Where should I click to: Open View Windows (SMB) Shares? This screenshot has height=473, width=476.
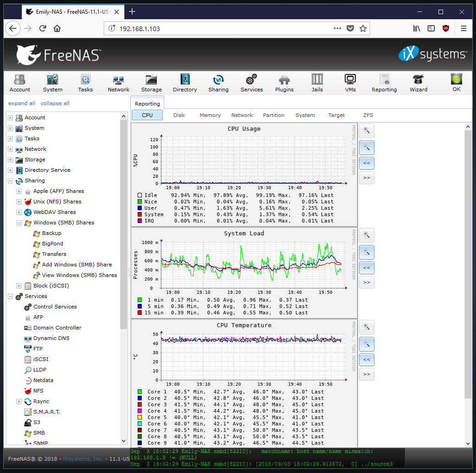pyautogui.click(x=79, y=275)
